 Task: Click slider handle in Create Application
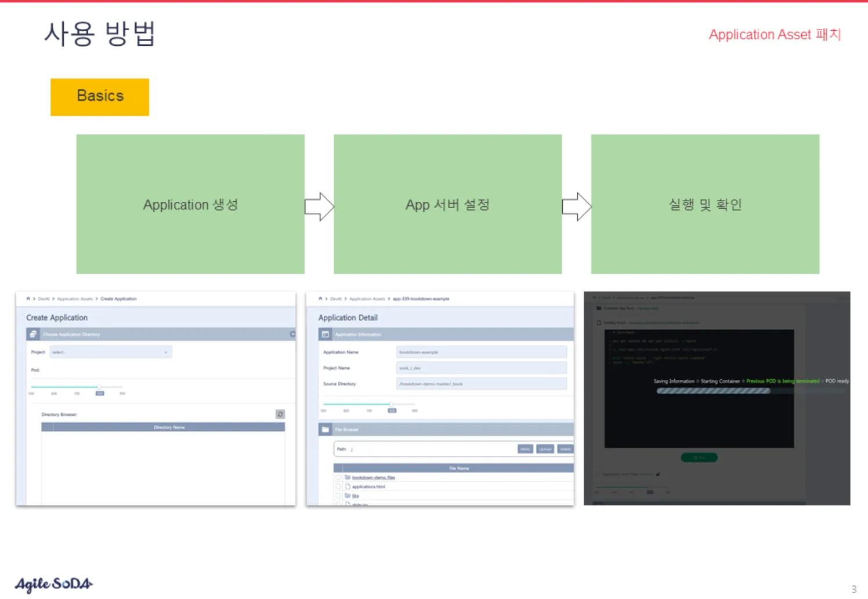coord(99,386)
